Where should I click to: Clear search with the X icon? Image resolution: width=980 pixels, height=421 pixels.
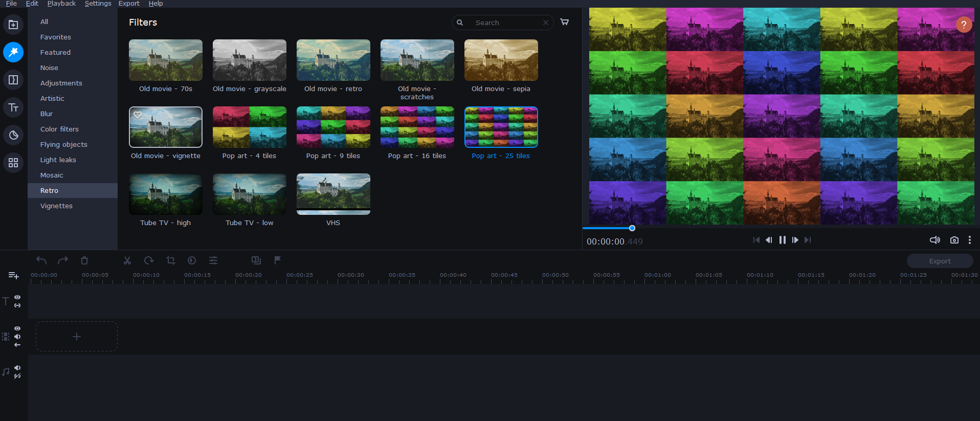pos(546,23)
